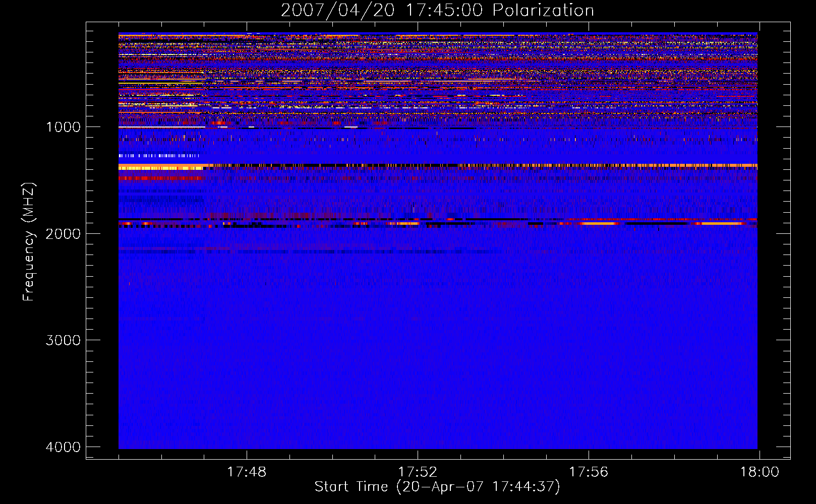This screenshot has height=504, width=816.
Task: Click the 17:48 time tick label
Action: point(247,472)
